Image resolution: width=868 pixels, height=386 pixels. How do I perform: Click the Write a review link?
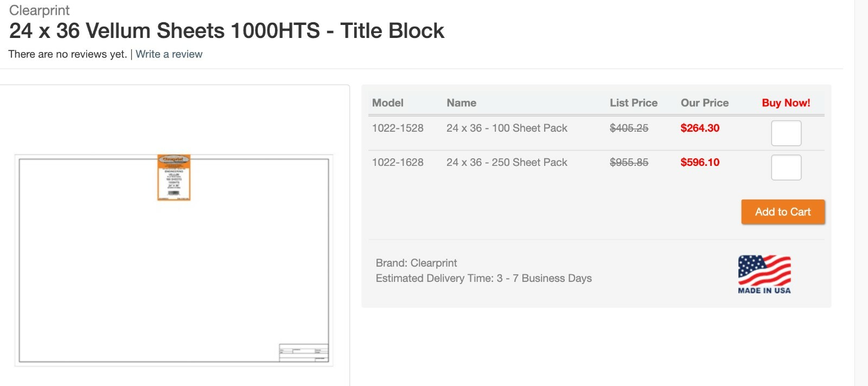pos(169,54)
